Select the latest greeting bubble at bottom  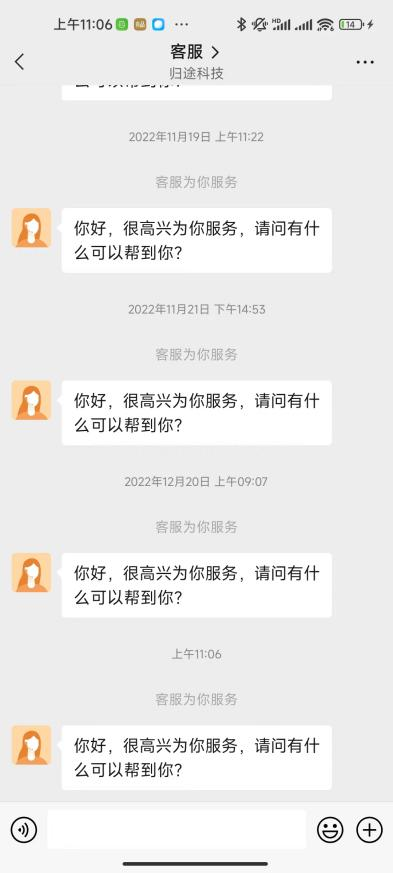point(196,758)
